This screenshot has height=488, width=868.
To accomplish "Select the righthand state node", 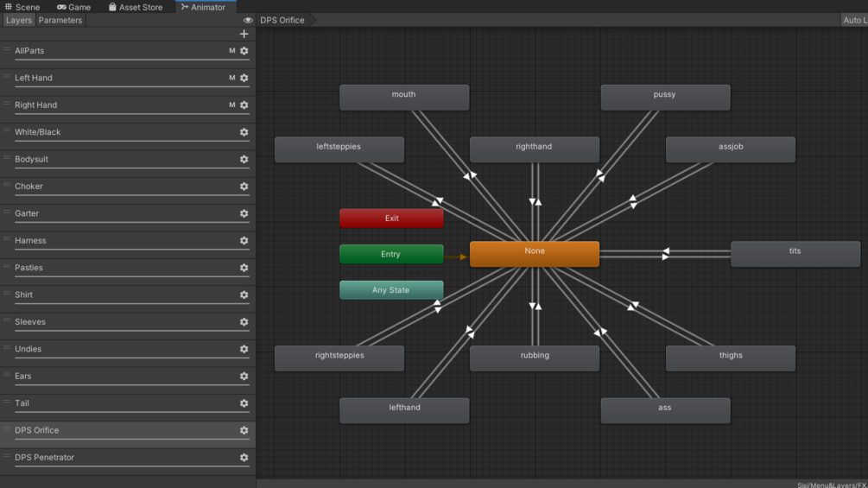I will [535, 149].
